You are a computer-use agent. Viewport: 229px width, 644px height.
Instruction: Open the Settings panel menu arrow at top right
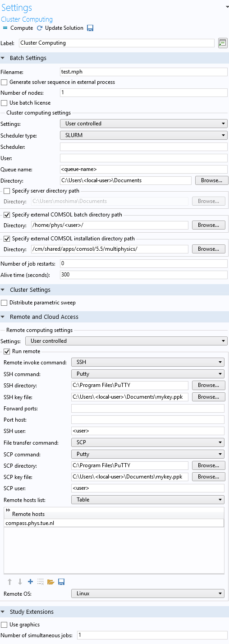click(226, 7)
